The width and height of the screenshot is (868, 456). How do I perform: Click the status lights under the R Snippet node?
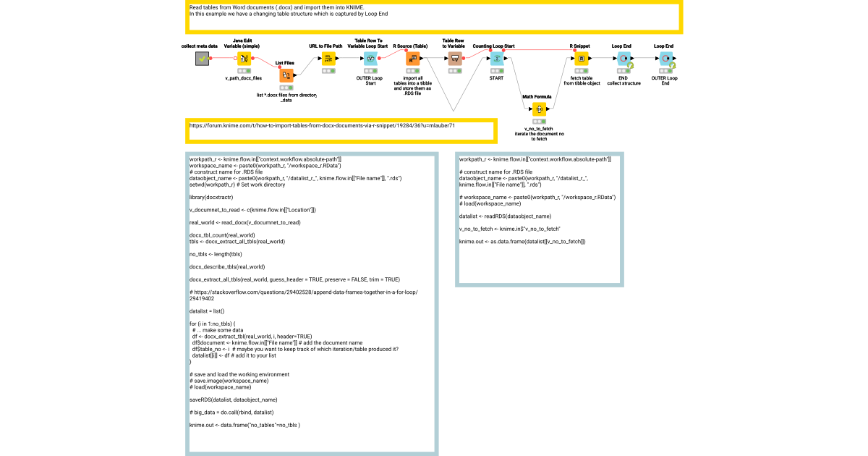(582, 72)
